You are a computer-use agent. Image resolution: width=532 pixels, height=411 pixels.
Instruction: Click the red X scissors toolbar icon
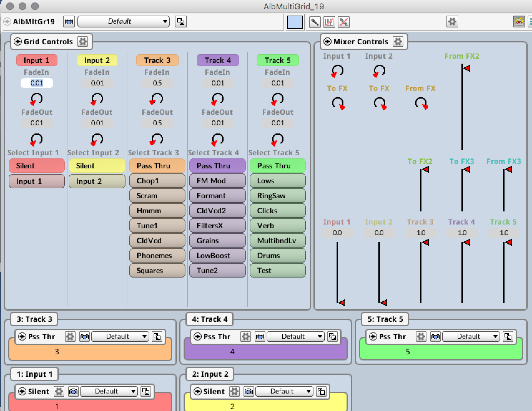coord(344,22)
